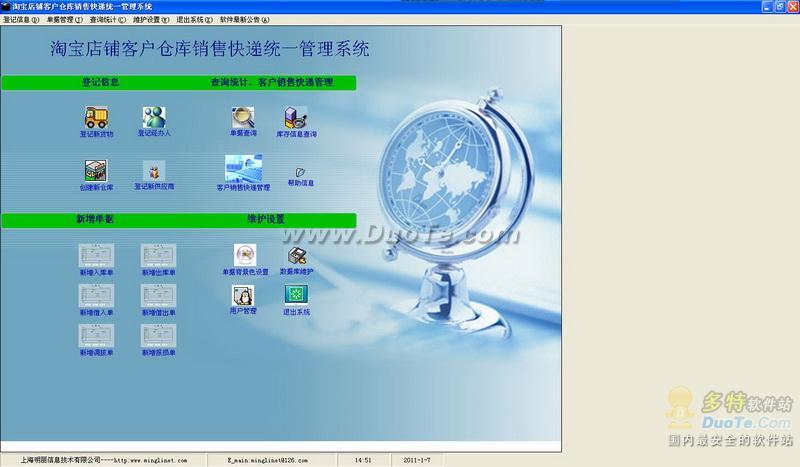Click the 新增报损单 form thumbnail
Screen dimensions: 800x467
[x=158, y=336]
